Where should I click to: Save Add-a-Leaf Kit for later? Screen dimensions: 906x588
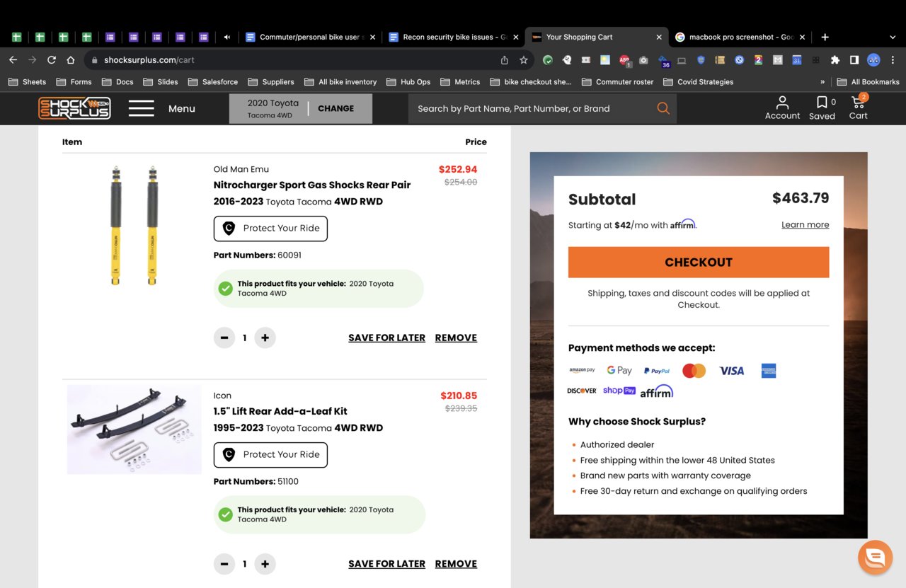click(x=386, y=564)
